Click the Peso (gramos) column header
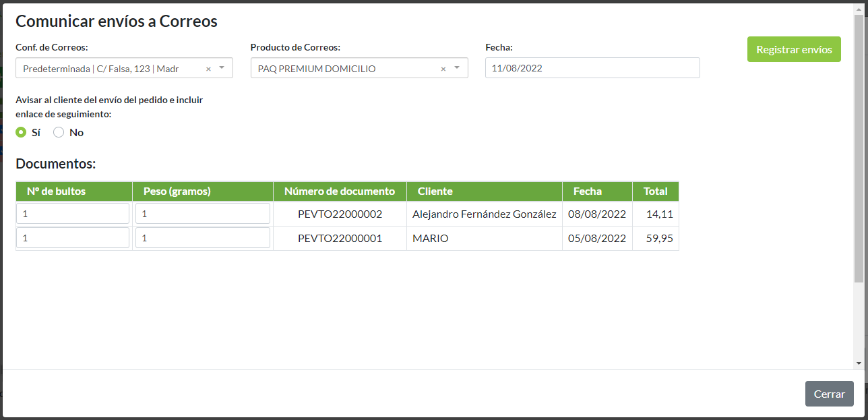The image size is (868, 420). tap(177, 191)
